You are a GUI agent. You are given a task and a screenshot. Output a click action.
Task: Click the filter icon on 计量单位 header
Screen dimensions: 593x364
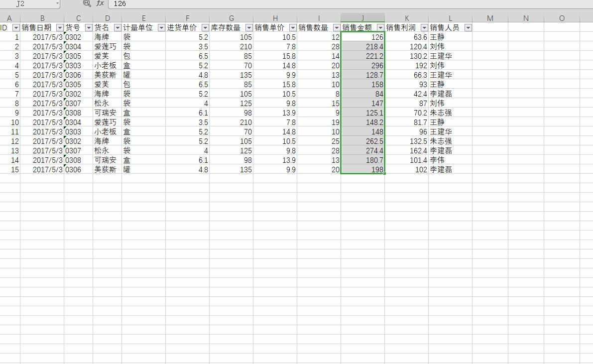point(160,27)
